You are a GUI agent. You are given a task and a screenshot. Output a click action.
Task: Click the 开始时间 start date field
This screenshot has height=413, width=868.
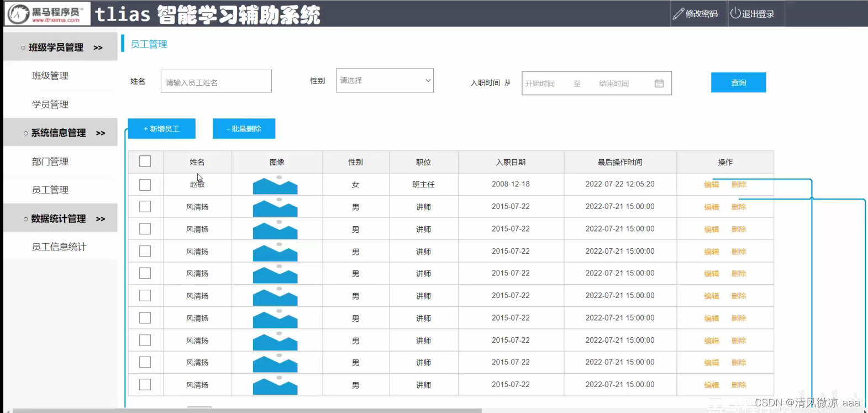pos(540,83)
